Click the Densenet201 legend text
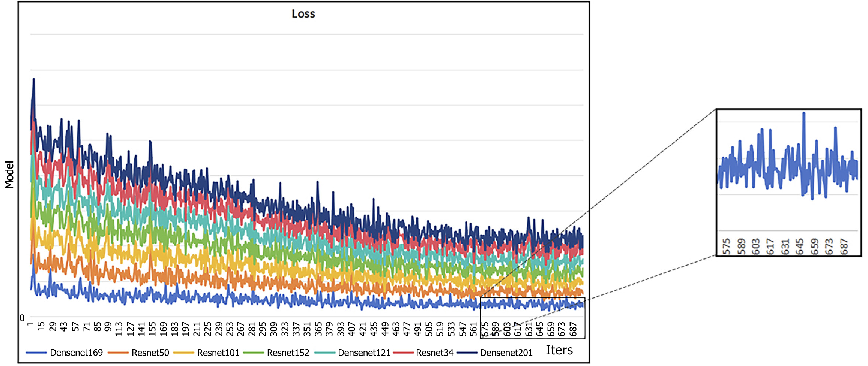This screenshot has width=868, height=366. (506, 353)
